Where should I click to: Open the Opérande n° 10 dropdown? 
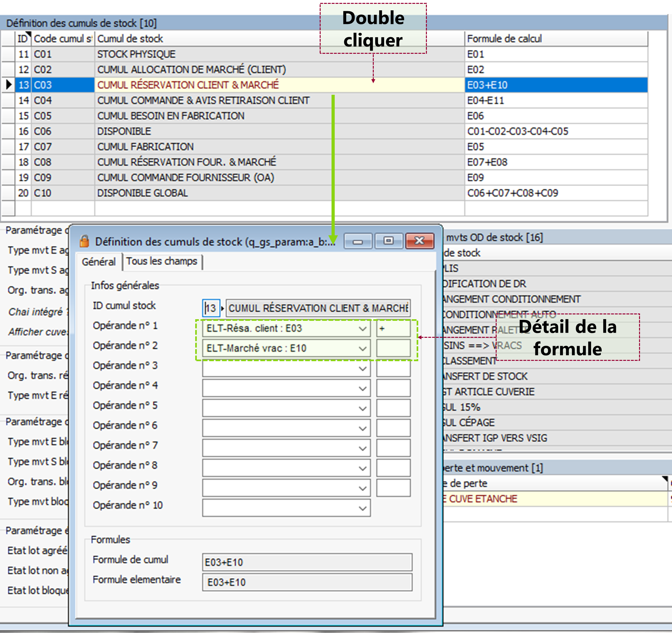pyautogui.click(x=362, y=508)
